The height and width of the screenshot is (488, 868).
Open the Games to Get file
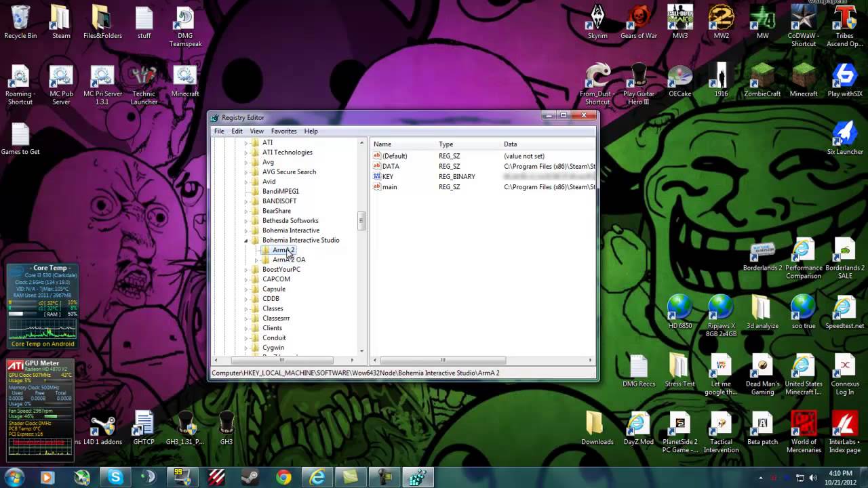click(x=20, y=140)
